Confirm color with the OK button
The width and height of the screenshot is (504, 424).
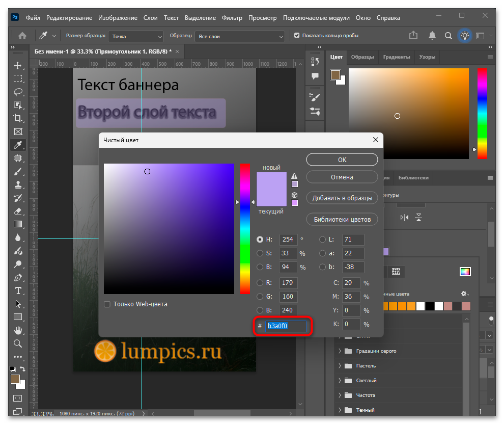[x=342, y=160]
